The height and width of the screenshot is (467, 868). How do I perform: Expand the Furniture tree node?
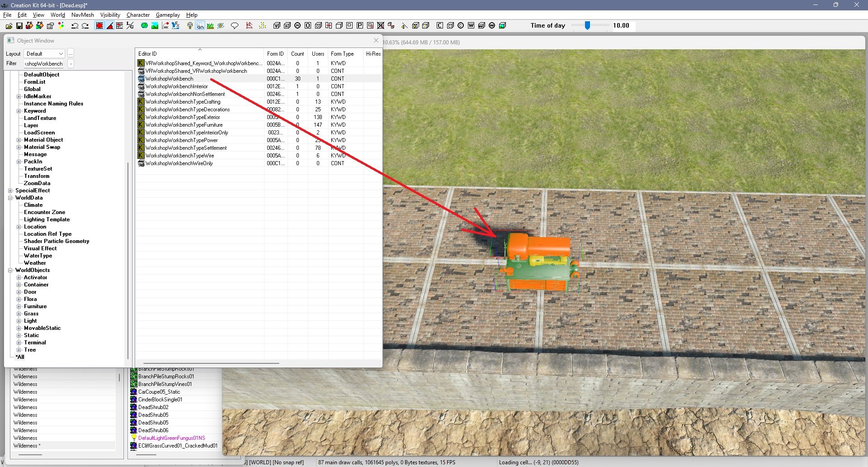coord(19,306)
